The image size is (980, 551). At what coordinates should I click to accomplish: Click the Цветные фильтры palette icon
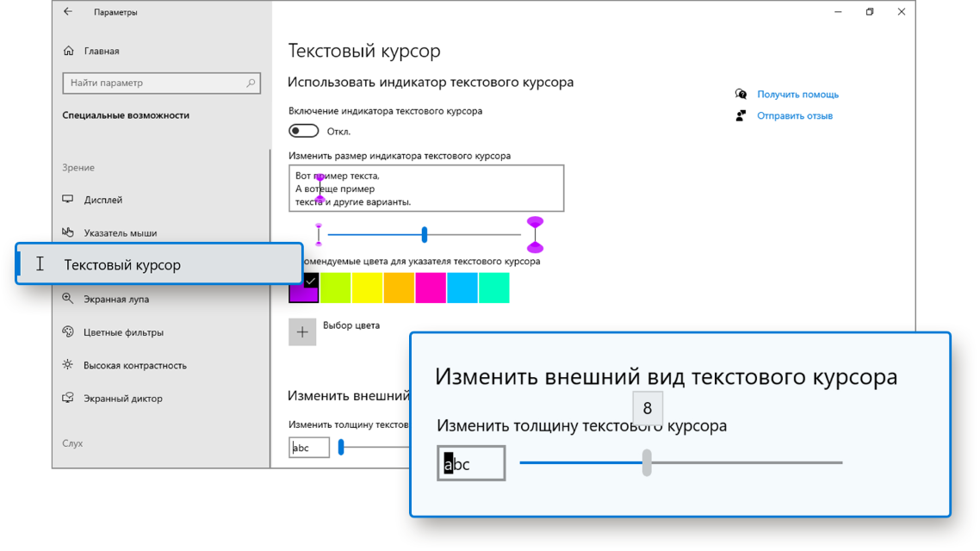68,331
